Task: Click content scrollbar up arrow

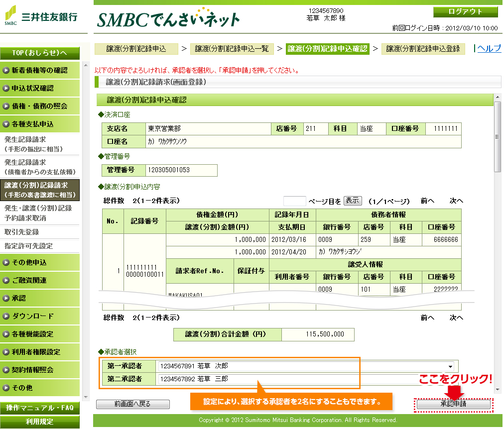Action: [x=497, y=97]
